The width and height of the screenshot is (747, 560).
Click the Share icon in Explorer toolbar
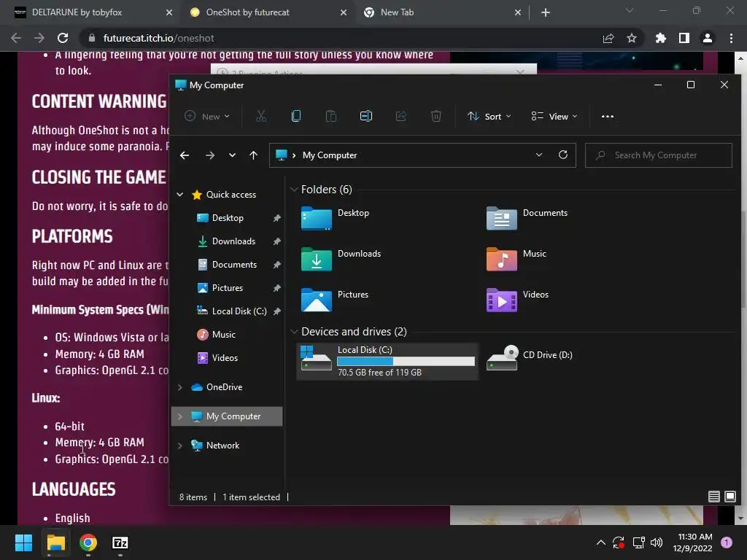pyautogui.click(x=401, y=116)
